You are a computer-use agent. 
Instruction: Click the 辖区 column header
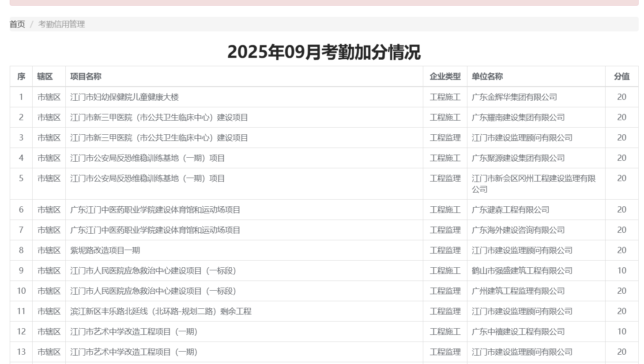pos(45,76)
